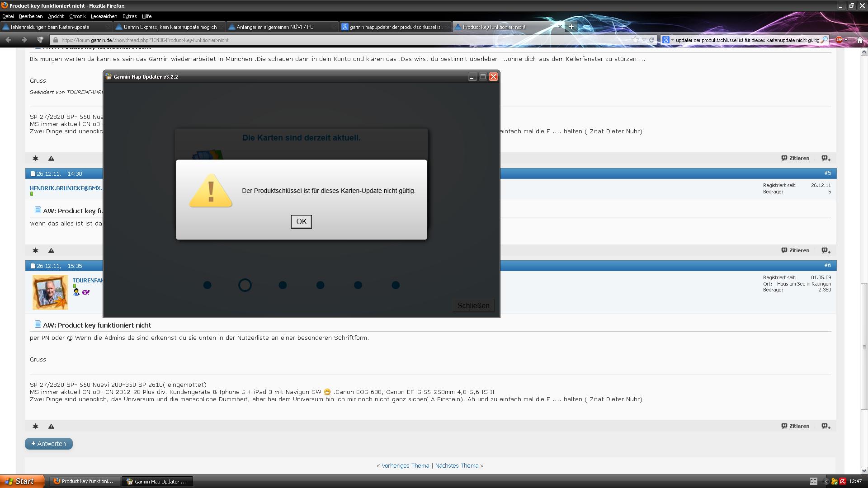The image size is (868, 488).
Task: Click the + Antworten reply button
Action: [49, 444]
